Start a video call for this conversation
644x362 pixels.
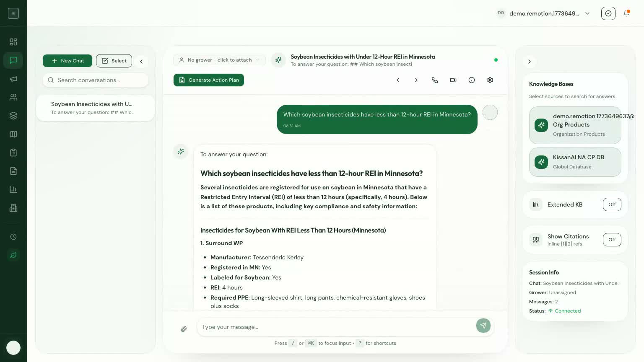point(453,80)
